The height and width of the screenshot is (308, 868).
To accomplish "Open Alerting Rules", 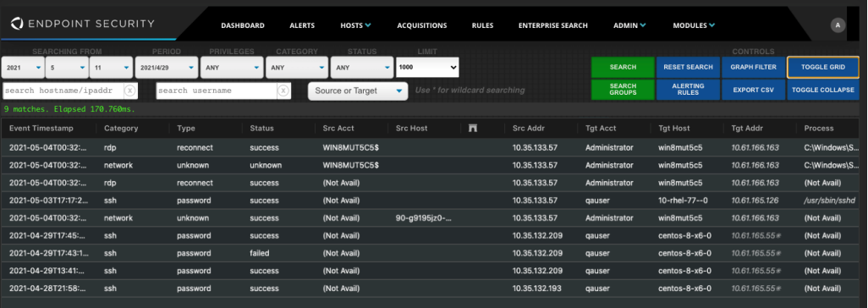I will click(688, 90).
